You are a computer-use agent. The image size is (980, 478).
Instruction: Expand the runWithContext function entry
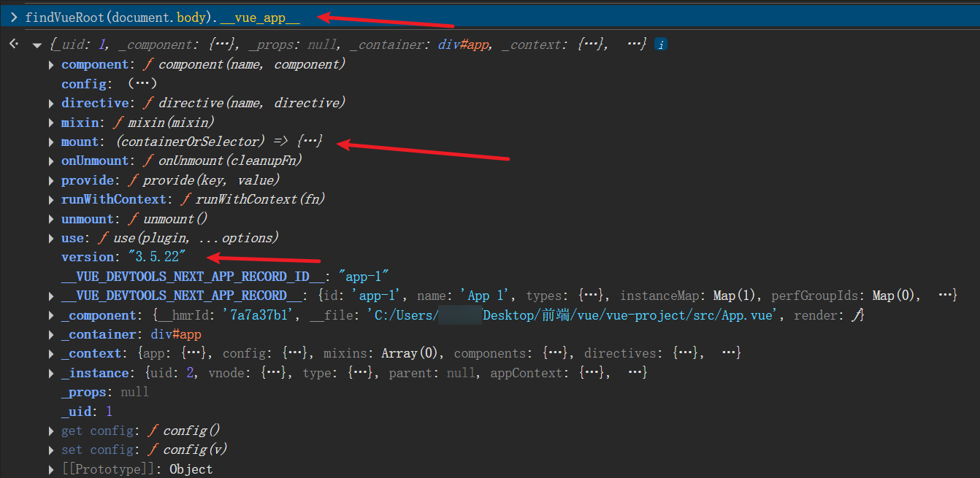(51, 200)
